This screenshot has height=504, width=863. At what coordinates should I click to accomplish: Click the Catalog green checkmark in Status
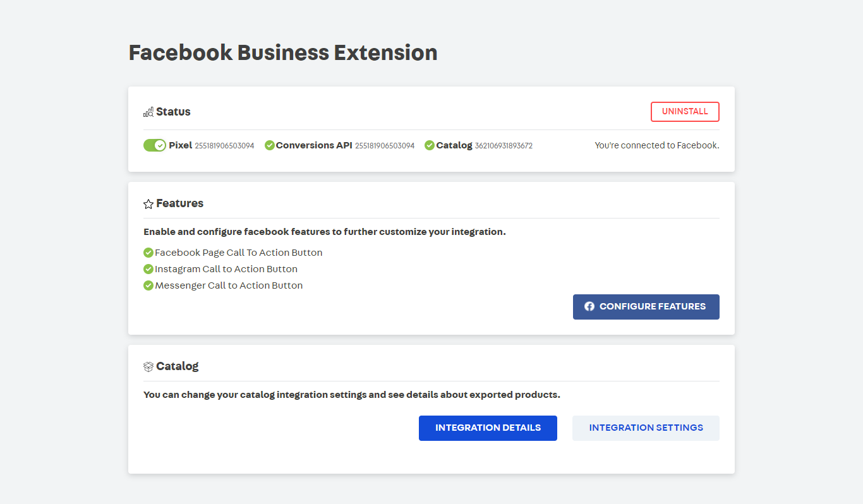(430, 145)
